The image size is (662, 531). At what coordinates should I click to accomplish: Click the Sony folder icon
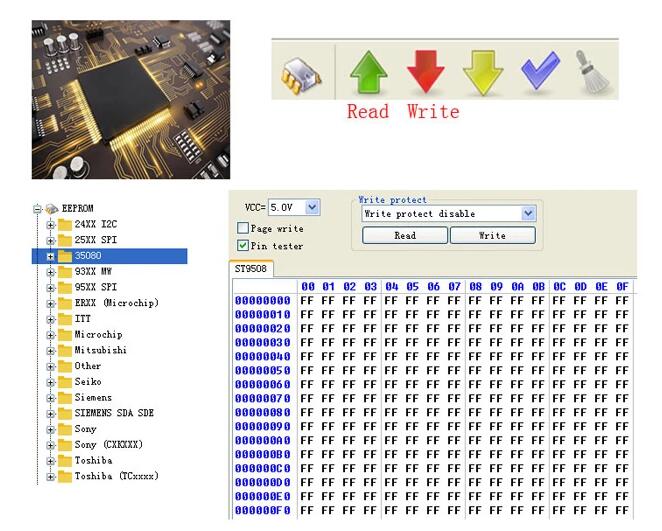click(x=65, y=429)
